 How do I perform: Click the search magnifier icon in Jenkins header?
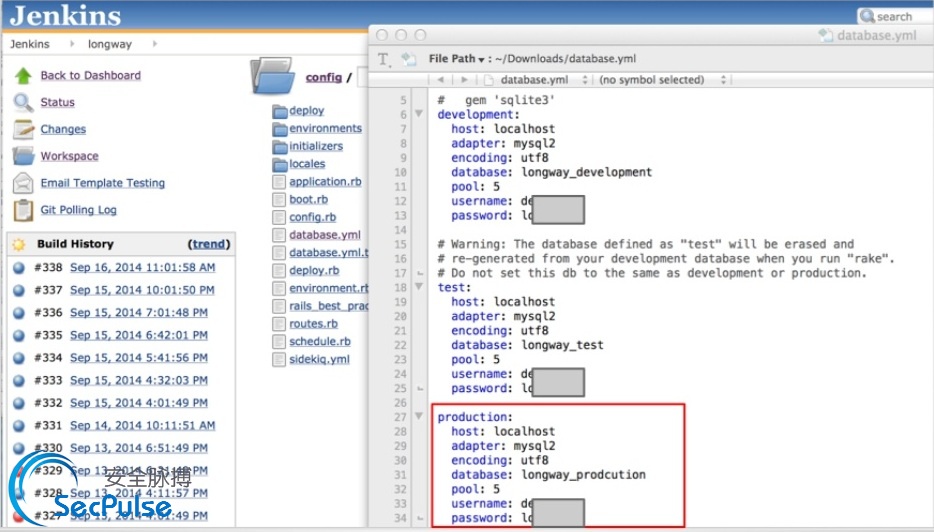pos(867,16)
